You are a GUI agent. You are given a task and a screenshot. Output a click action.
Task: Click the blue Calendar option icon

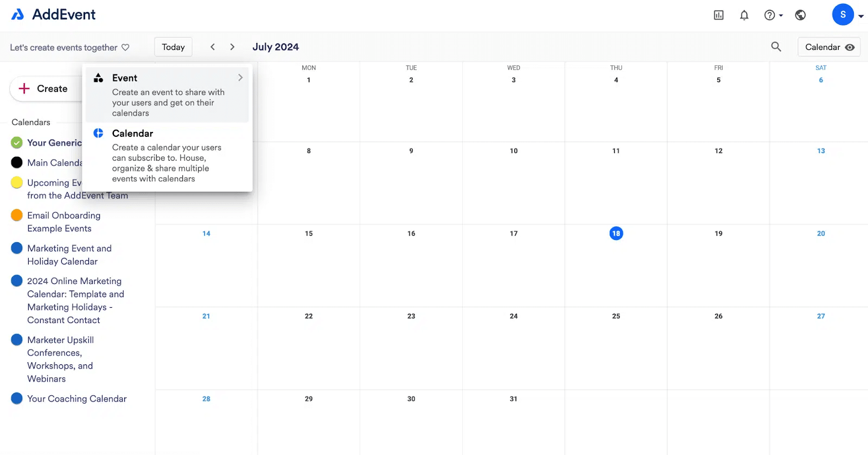pos(98,133)
